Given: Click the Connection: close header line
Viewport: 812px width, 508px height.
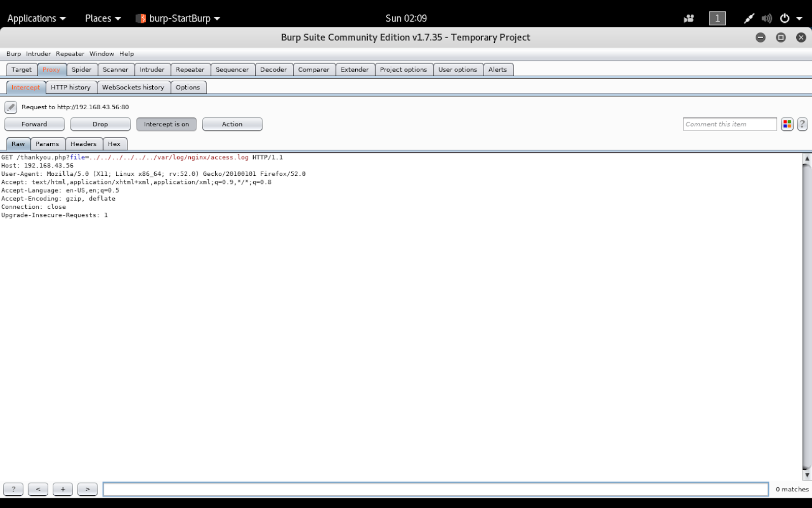Looking at the screenshot, I should point(33,207).
